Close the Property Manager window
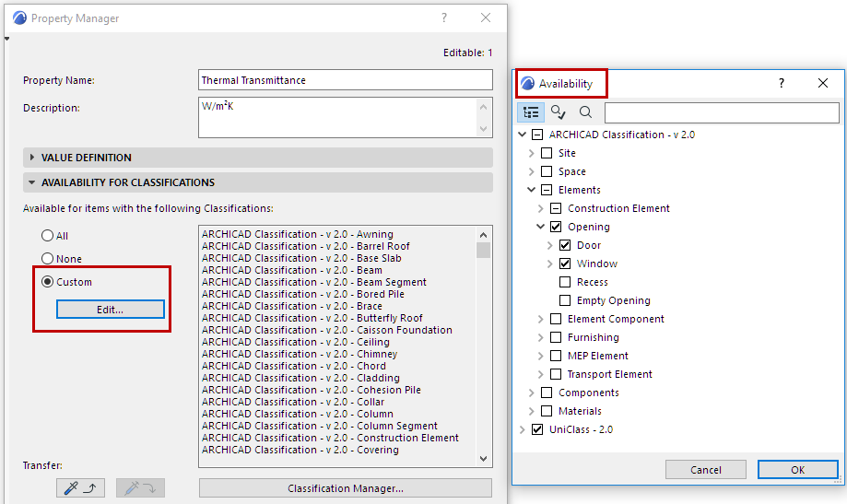 pyautogui.click(x=486, y=18)
